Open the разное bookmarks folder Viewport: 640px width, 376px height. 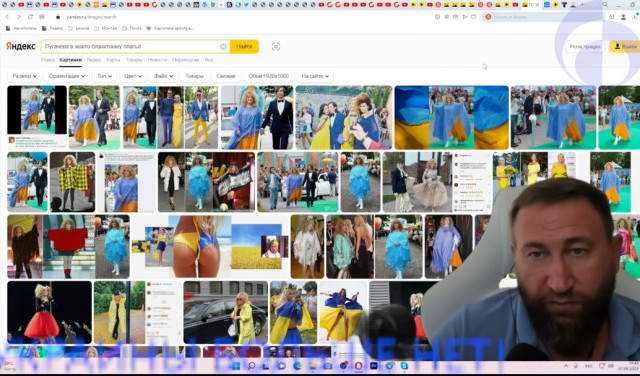click(x=78, y=28)
